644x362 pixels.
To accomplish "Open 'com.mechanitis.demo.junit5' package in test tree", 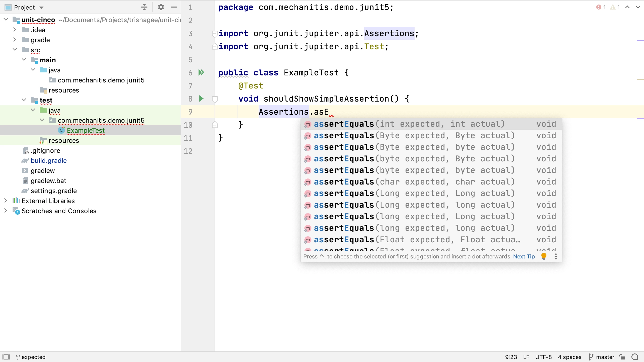I will click(101, 120).
